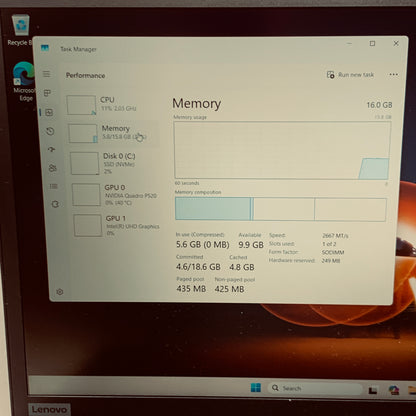This screenshot has width=416, height=416.
Task: Open the Users page sidebar icon
Action: coord(53,168)
